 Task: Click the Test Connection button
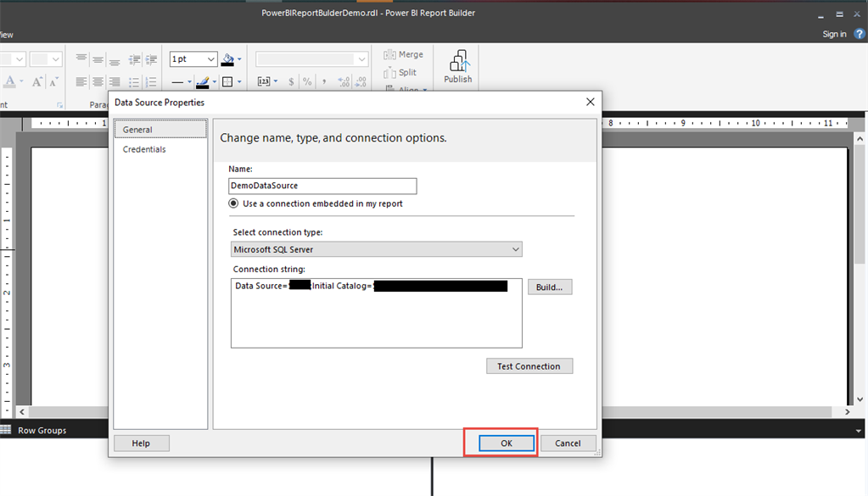click(529, 365)
